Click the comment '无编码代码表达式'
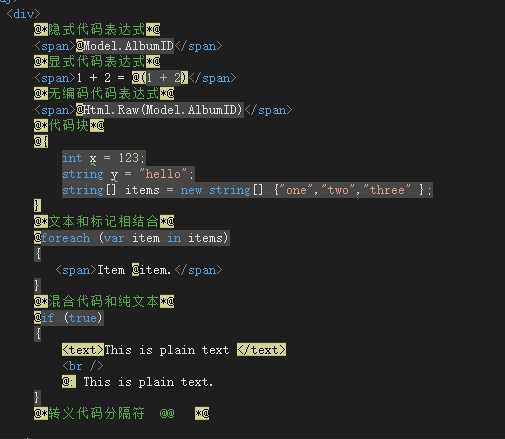 point(104,94)
